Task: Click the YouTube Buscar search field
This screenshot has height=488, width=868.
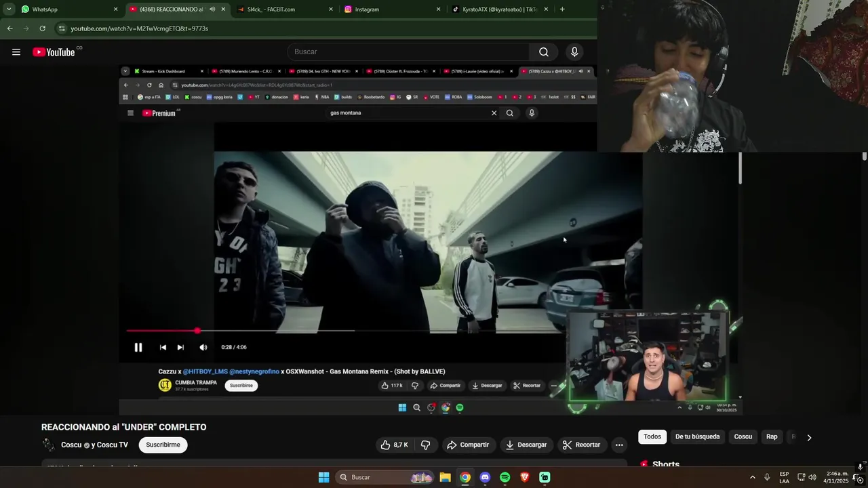Action: click(408, 52)
